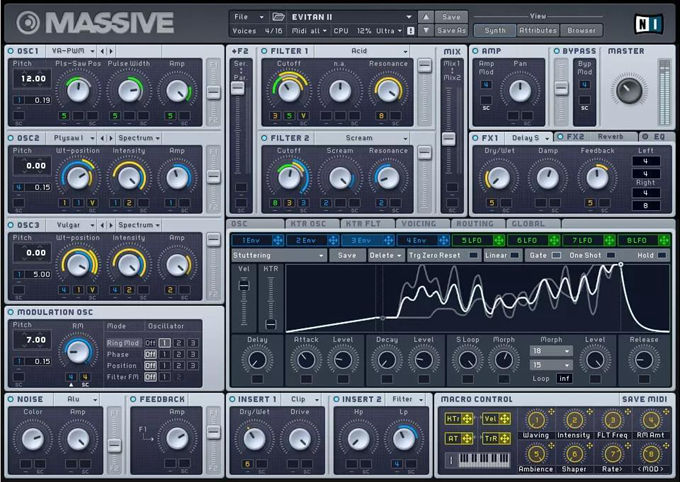Click the envelope Save button
Image resolution: width=680 pixels, height=482 pixels.
pos(347,256)
